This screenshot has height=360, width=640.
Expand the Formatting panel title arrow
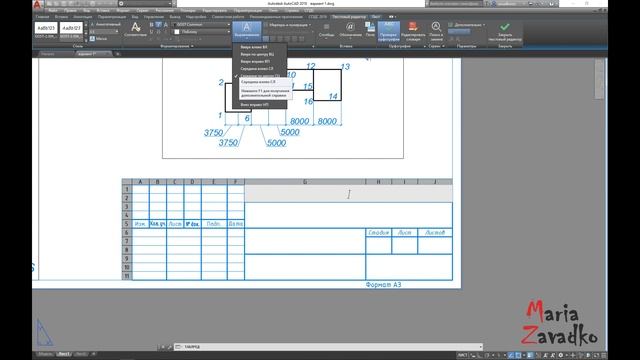pyautogui.click(x=192, y=46)
